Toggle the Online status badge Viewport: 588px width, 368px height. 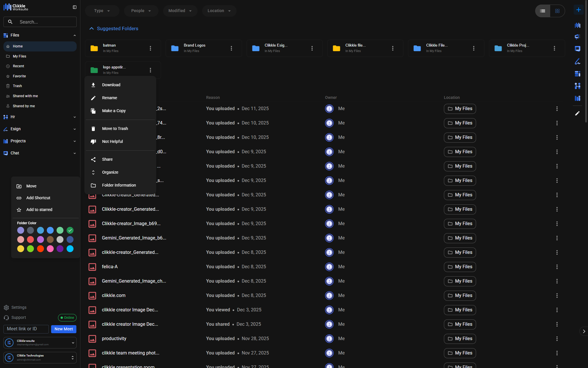67,318
